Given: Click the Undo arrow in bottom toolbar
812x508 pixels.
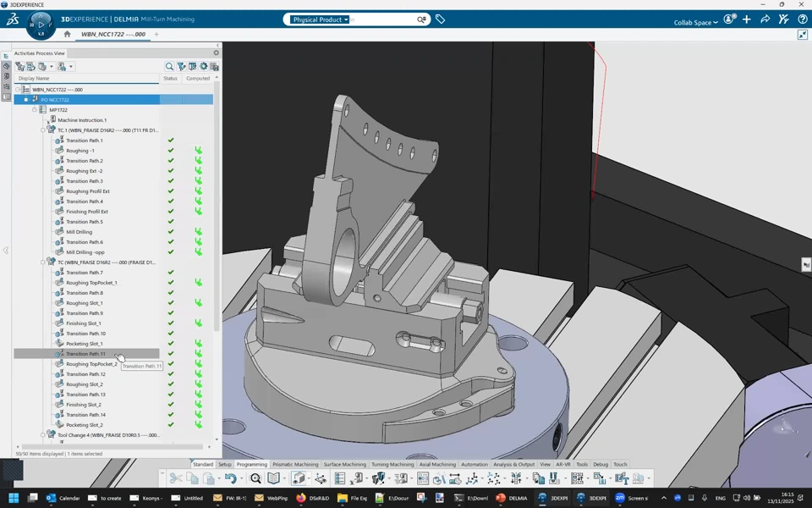Looking at the screenshot, I should coord(230,479).
